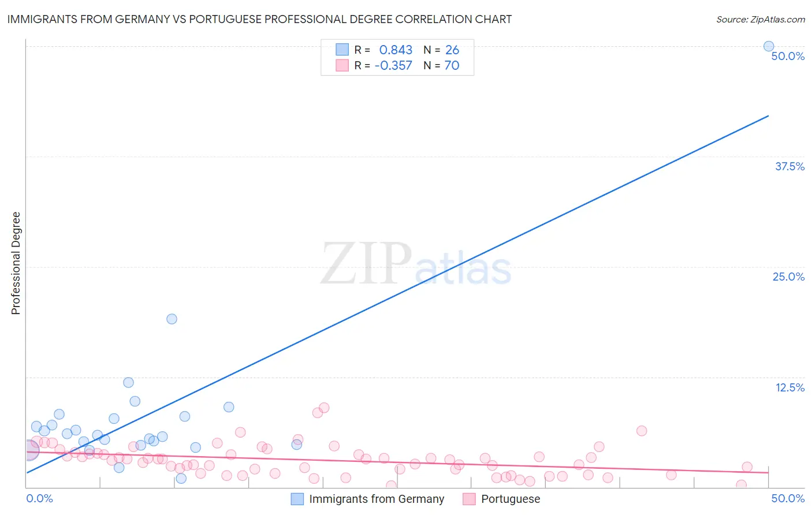Click the 25.0% y-axis tick label
The height and width of the screenshot is (515, 812).
click(788, 277)
